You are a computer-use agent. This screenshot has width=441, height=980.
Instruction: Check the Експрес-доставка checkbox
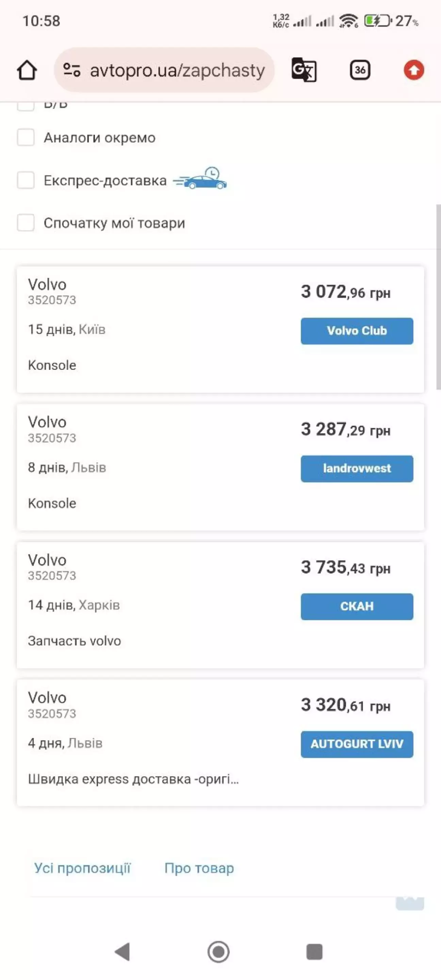click(x=26, y=180)
